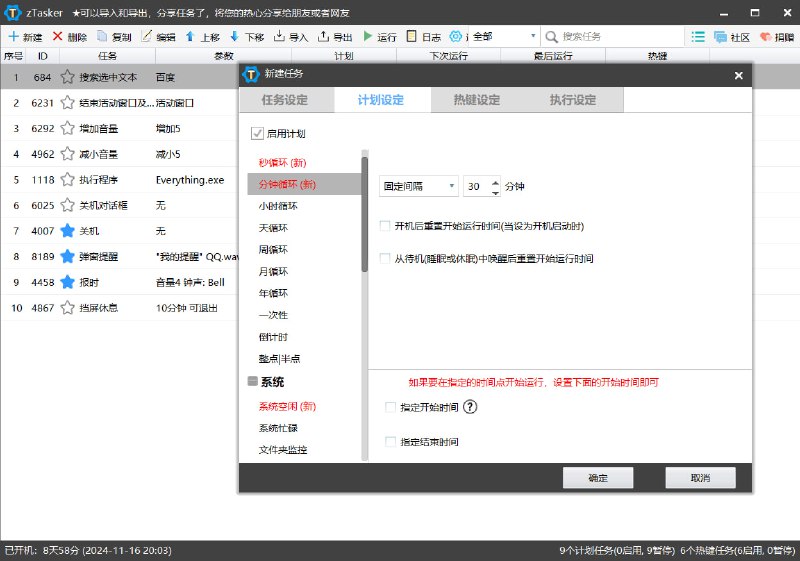Click the 运行 (Run) green play icon

368,36
